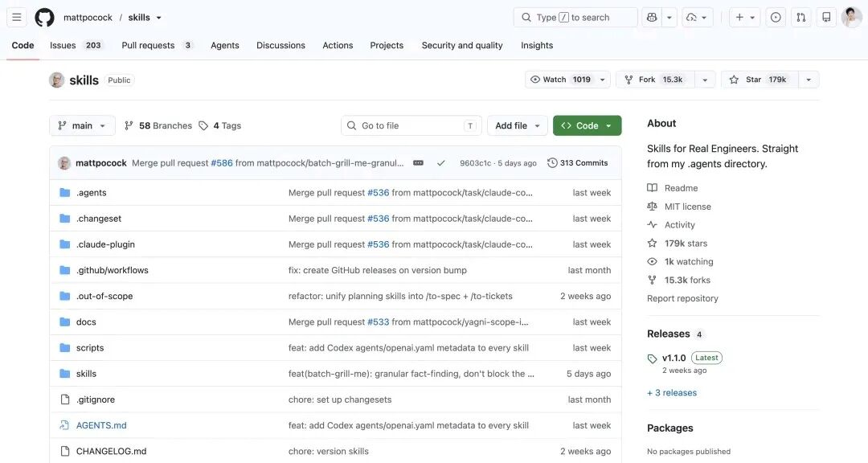This screenshot has width=868, height=463.
Task: Open the v1.1.0 latest release
Action: pyautogui.click(x=674, y=358)
